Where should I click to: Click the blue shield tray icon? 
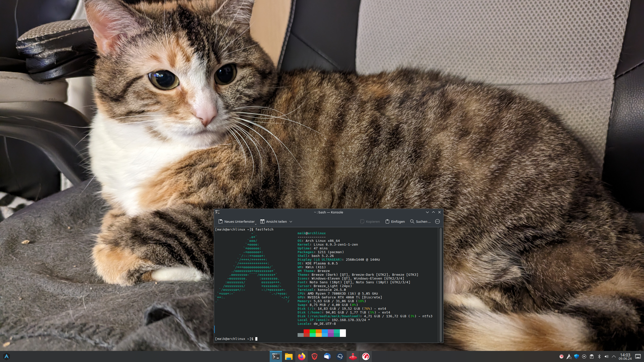point(576,356)
